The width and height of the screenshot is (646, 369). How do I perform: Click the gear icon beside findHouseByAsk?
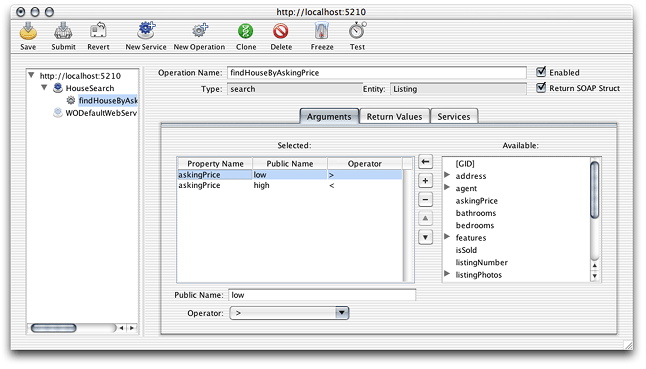click(x=71, y=100)
